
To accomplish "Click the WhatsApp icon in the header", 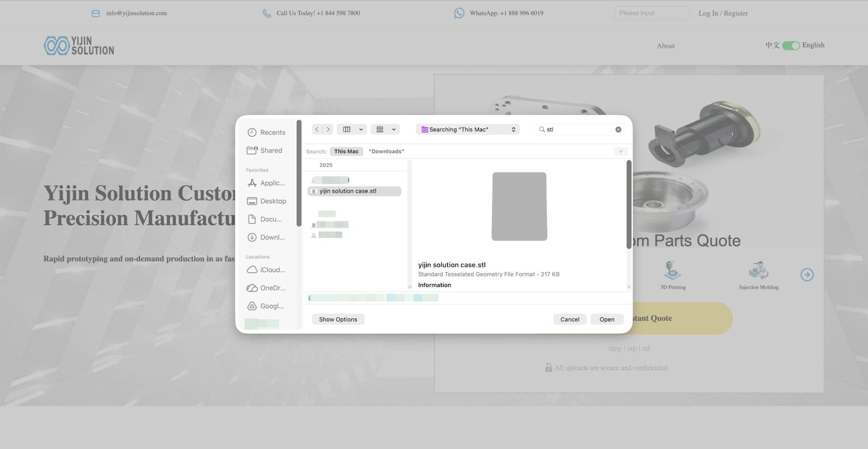I will 459,13.
